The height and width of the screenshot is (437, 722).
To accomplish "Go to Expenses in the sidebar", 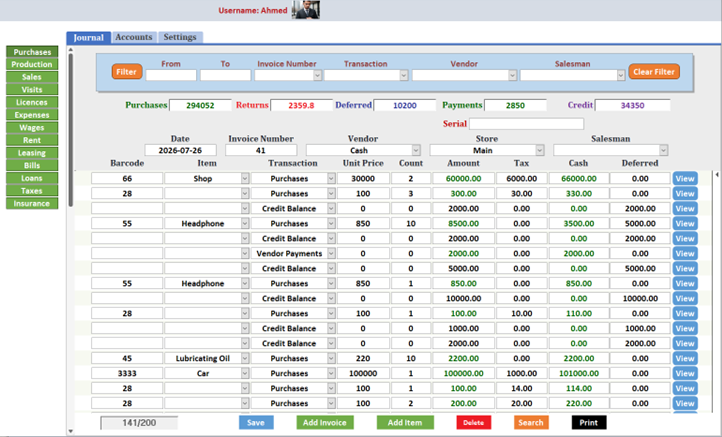I will tap(32, 115).
